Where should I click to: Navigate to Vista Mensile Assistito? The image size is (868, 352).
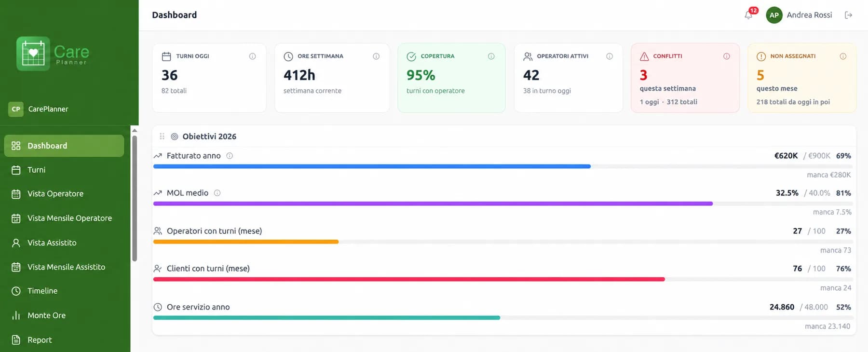point(64,267)
